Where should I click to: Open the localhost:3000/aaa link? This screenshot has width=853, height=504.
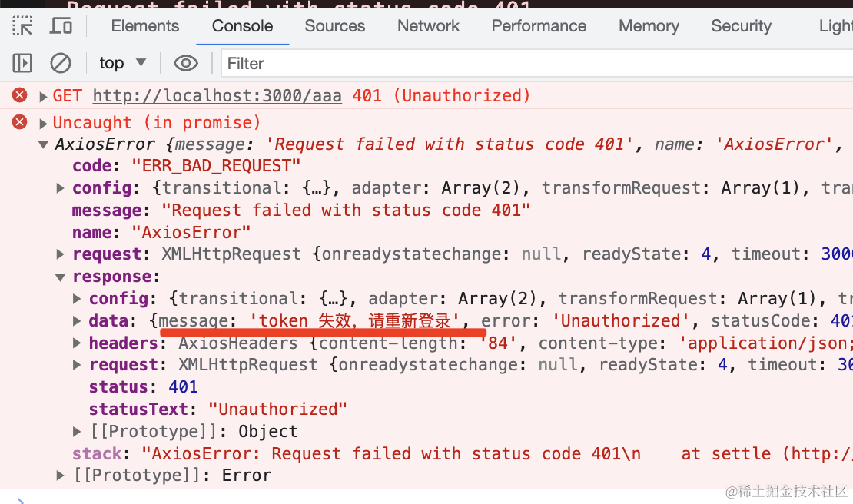(x=217, y=96)
